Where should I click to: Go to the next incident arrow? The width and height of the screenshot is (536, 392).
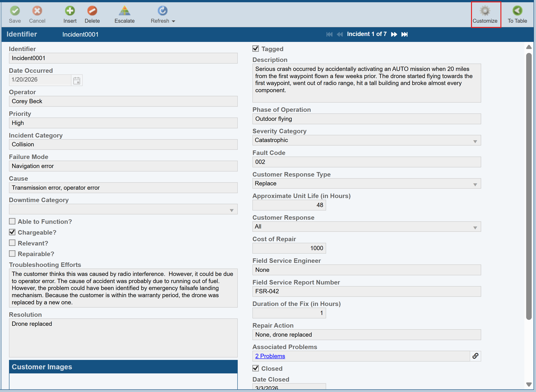tap(394, 34)
